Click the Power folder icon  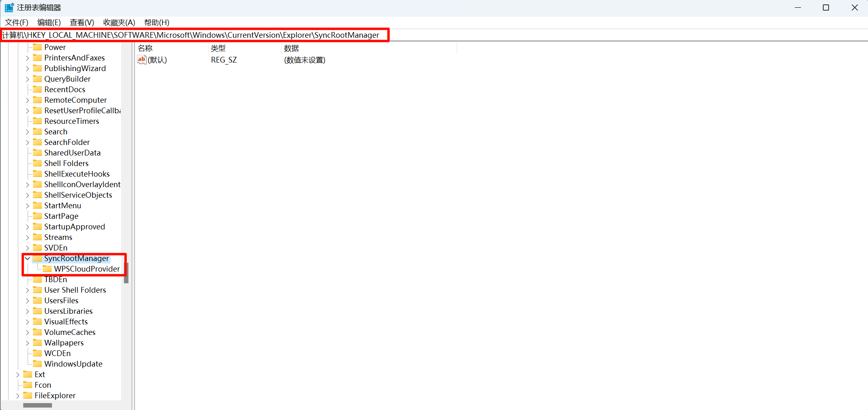[37, 47]
